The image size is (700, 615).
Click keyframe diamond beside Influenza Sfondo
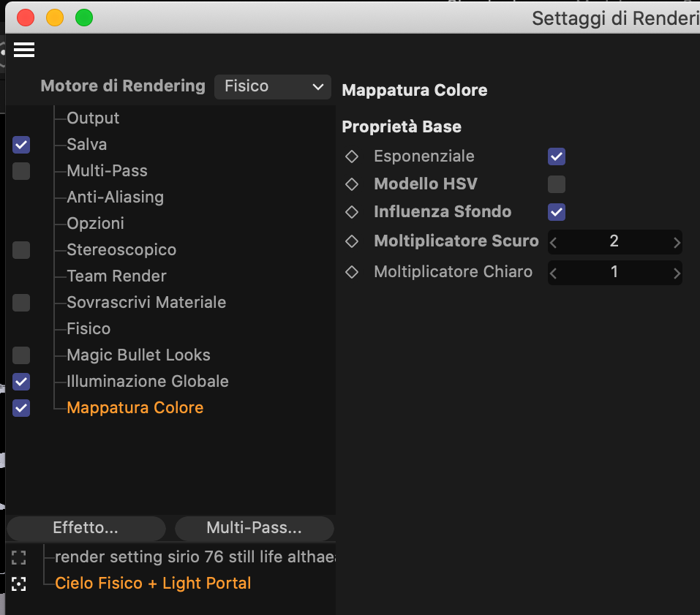coord(352,212)
